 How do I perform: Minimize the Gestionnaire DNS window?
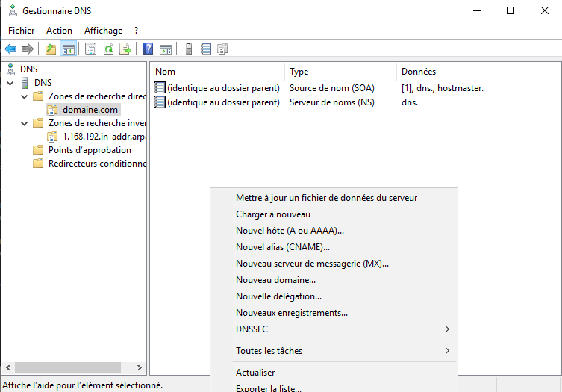[477, 10]
